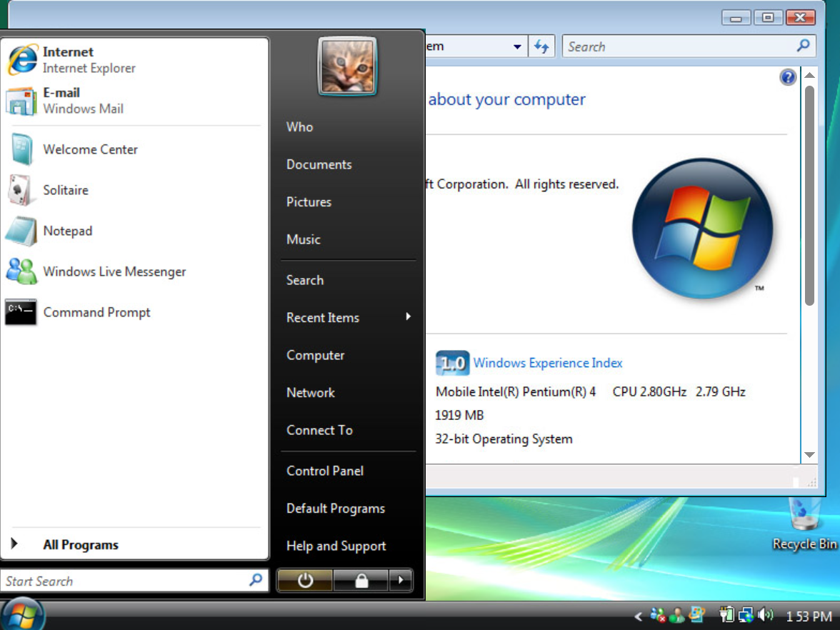Expand Recent Items submenu arrow
The image size is (840, 630).
(409, 316)
